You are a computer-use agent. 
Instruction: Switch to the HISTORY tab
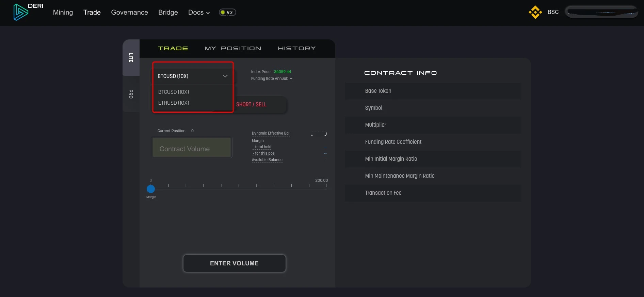(x=296, y=49)
